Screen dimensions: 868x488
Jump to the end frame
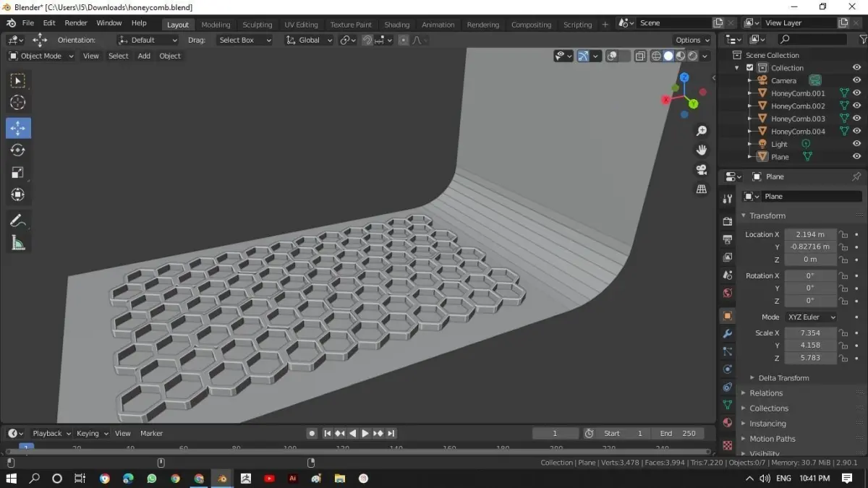pos(391,433)
